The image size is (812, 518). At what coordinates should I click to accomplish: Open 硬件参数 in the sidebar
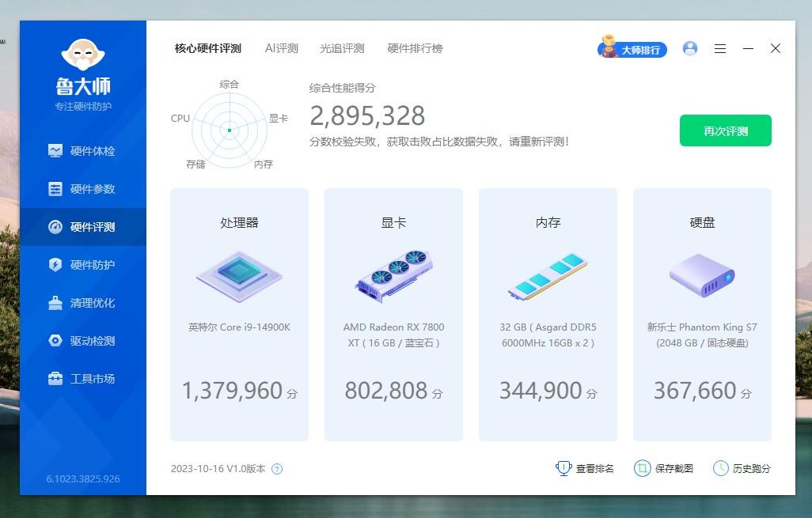[83, 189]
